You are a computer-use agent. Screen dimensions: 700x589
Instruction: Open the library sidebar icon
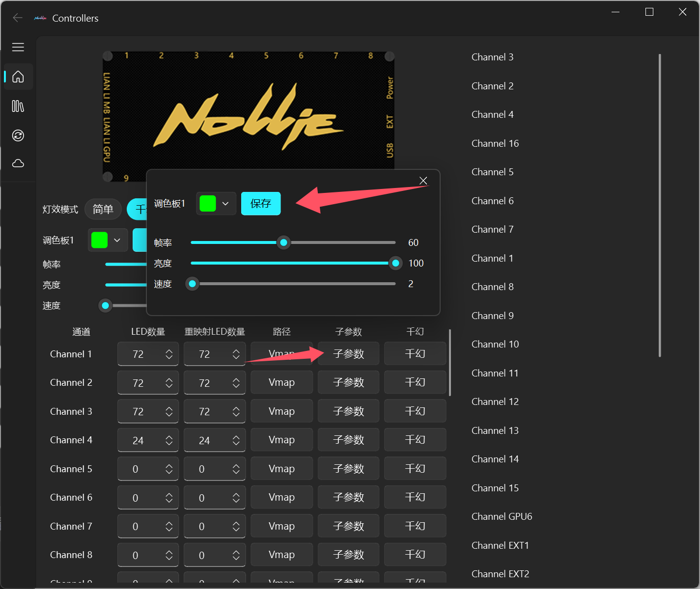pyautogui.click(x=18, y=106)
